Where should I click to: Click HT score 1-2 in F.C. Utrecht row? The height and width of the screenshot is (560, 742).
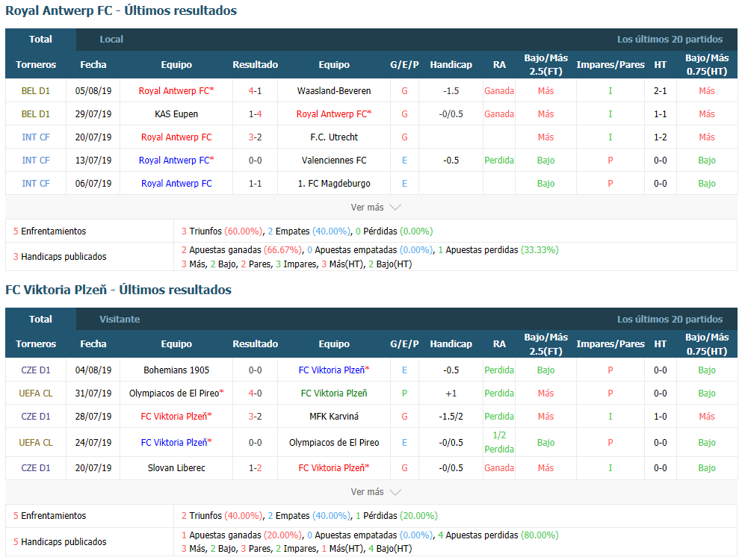pos(660,137)
